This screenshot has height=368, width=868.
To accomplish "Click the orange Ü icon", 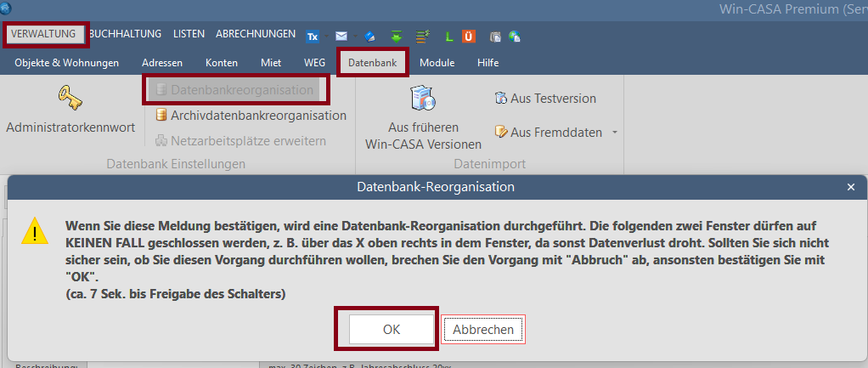I will 469,37.
